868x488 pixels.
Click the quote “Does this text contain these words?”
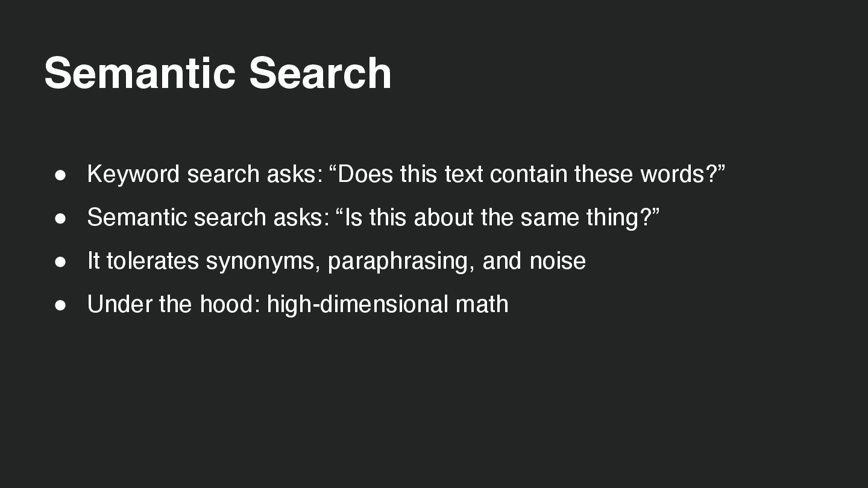(x=527, y=174)
